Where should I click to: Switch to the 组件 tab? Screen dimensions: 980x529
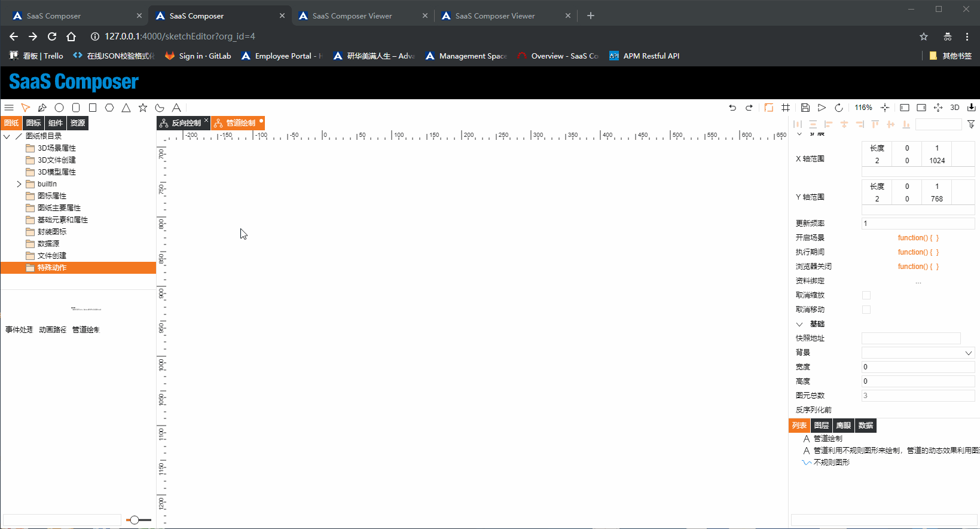[x=56, y=123]
